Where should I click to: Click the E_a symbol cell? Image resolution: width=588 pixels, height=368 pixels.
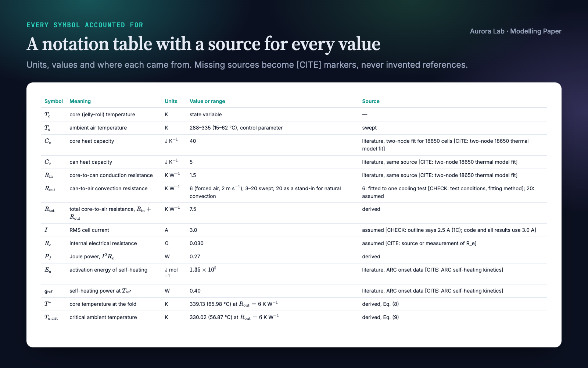pos(48,270)
